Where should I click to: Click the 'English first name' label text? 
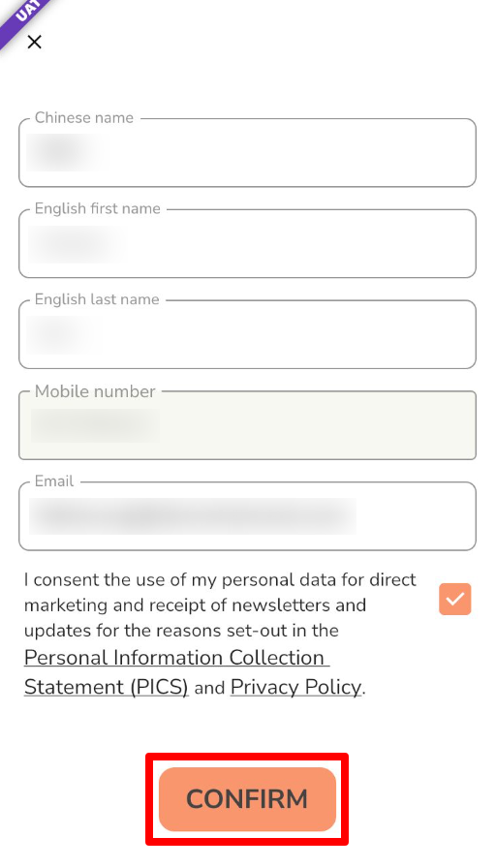(98, 208)
